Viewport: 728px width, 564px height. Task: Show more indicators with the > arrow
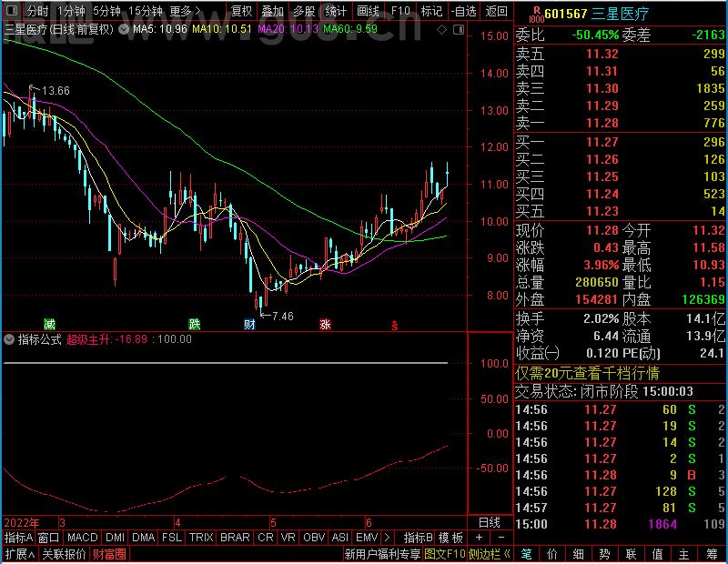click(x=388, y=538)
